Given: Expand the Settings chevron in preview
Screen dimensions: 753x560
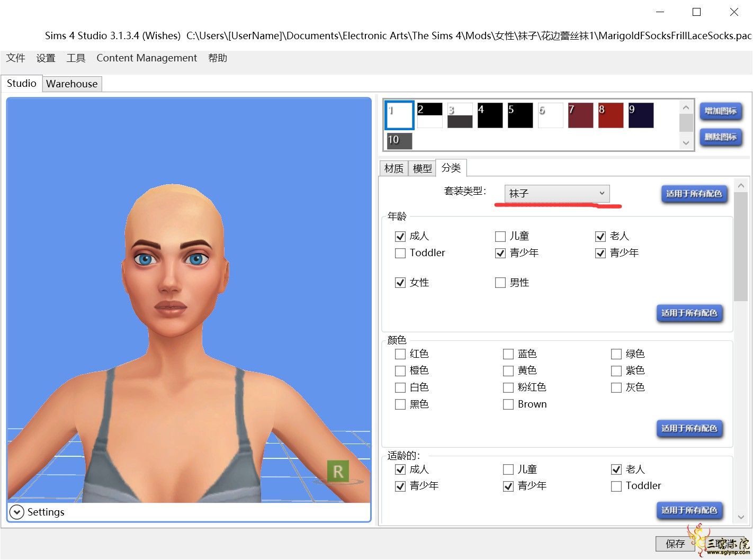Looking at the screenshot, I should pyautogui.click(x=17, y=512).
